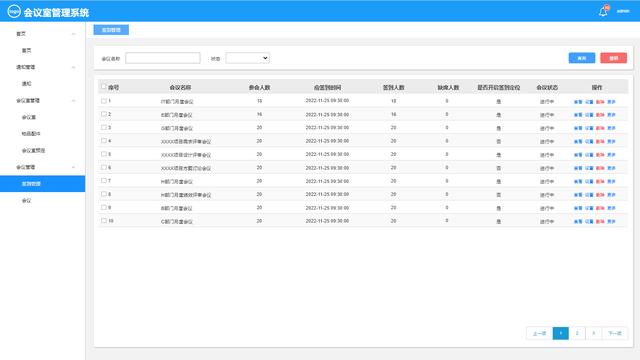
Task: Click the second blue action link in row 2
Action: pyautogui.click(x=589, y=115)
